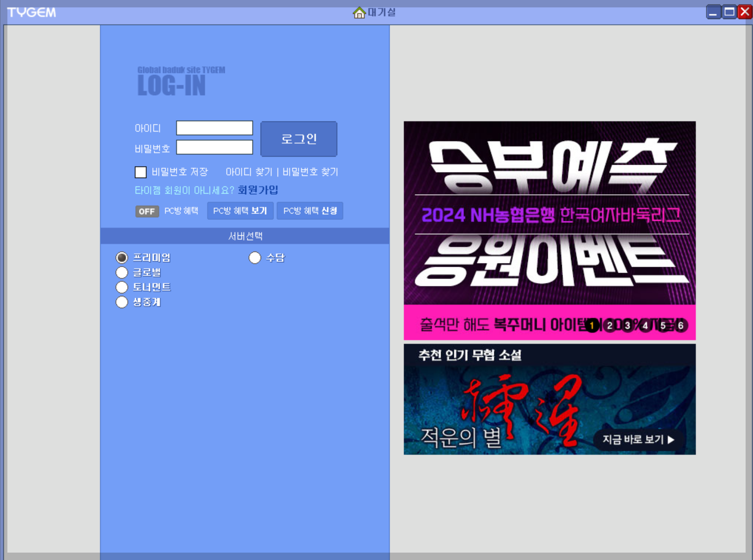Go to banner slide 1

(x=592, y=325)
